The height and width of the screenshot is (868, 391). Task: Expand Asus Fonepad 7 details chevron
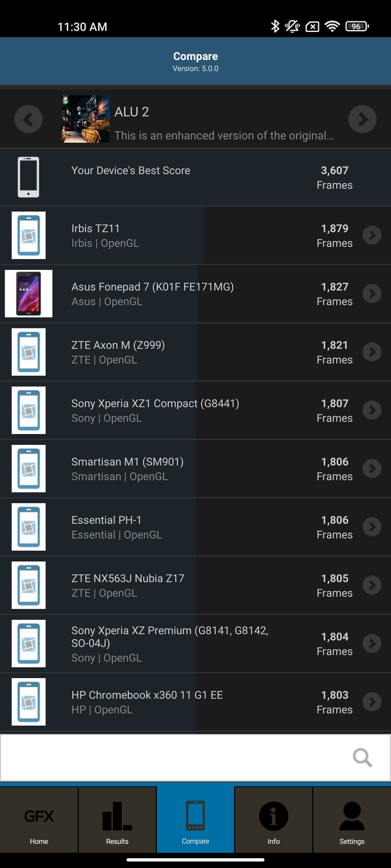pyautogui.click(x=372, y=293)
